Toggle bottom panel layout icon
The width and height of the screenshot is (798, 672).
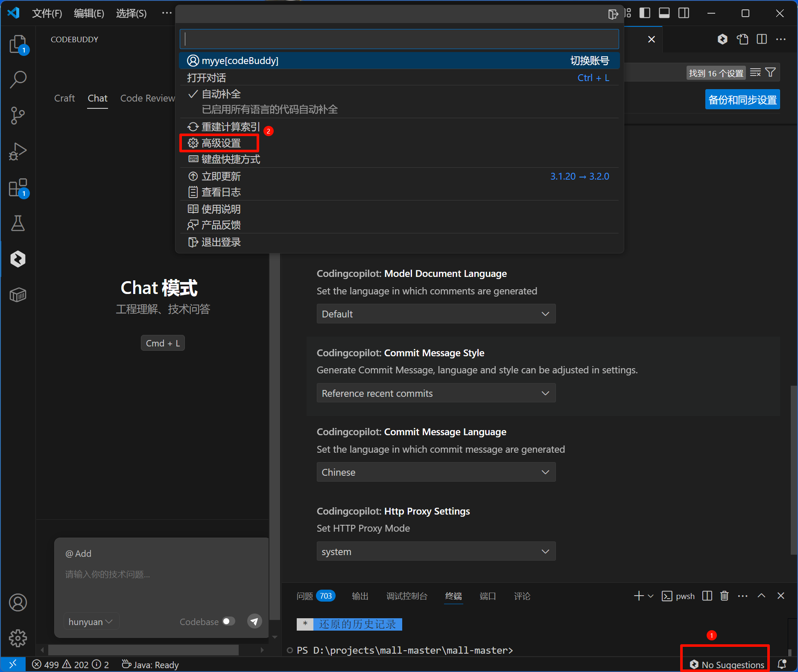click(x=664, y=13)
